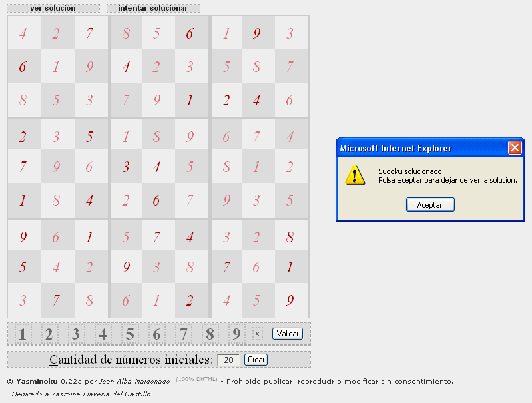The image size is (532, 403).
Task: Choose number 3 from the number palette
Action: (x=75, y=334)
